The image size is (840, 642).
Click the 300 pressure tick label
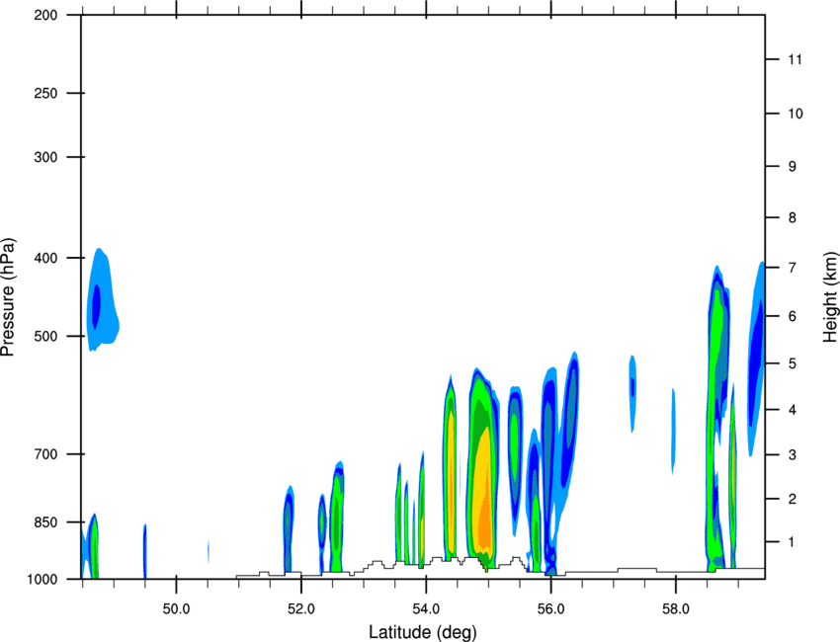[46, 157]
